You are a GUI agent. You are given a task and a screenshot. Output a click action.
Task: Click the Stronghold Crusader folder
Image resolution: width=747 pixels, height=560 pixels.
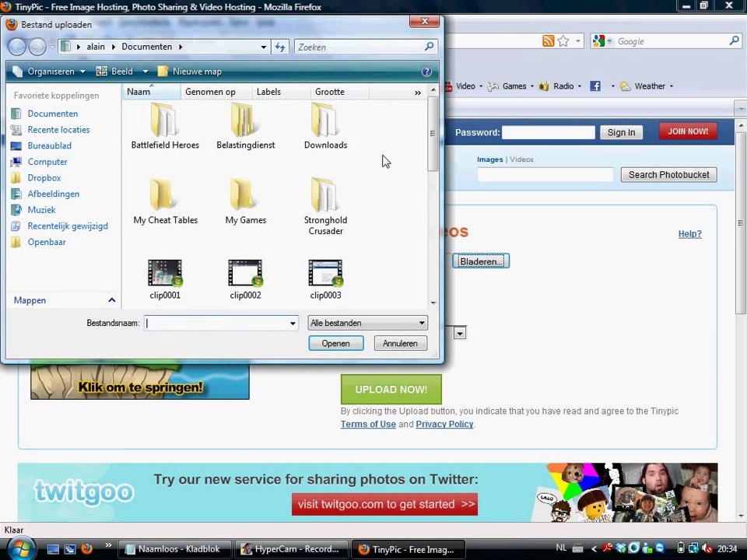[325, 204]
